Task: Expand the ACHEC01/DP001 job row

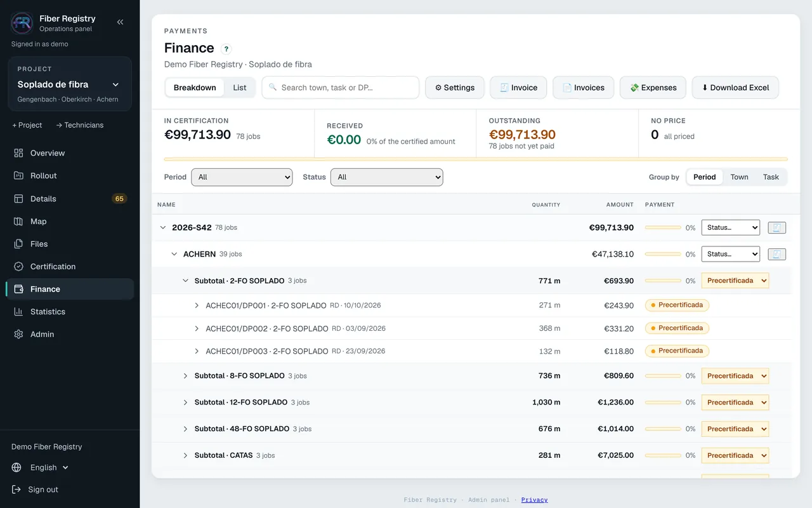Action: click(x=197, y=305)
